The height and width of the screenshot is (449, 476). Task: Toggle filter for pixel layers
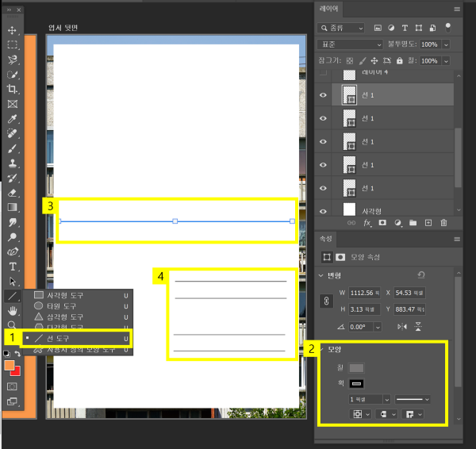pos(378,28)
